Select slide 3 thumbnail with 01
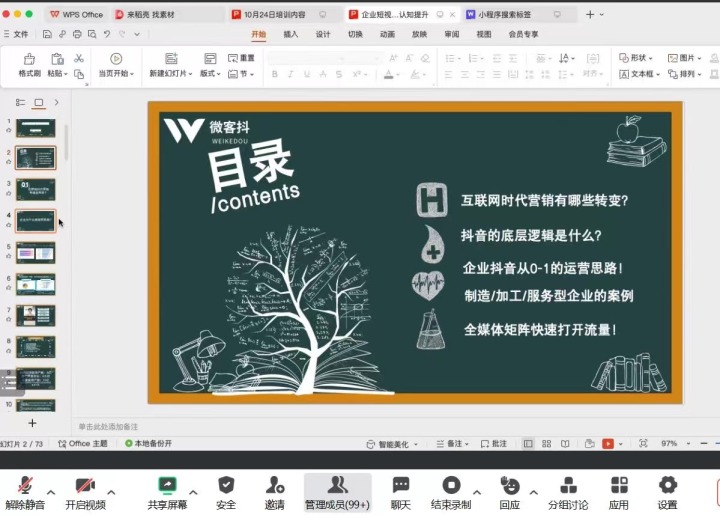The height and width of the screenshot is (515, 720). point(36,190)
